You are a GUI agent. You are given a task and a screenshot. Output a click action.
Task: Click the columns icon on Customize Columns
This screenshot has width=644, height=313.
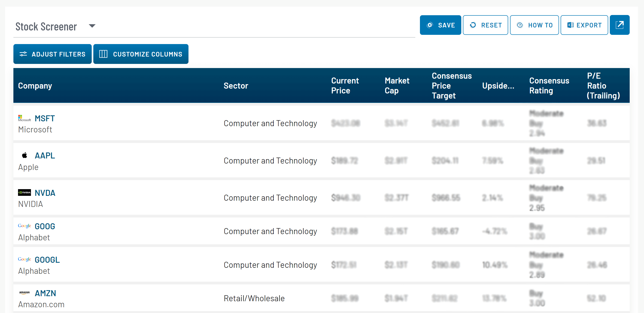coord(103,54)
